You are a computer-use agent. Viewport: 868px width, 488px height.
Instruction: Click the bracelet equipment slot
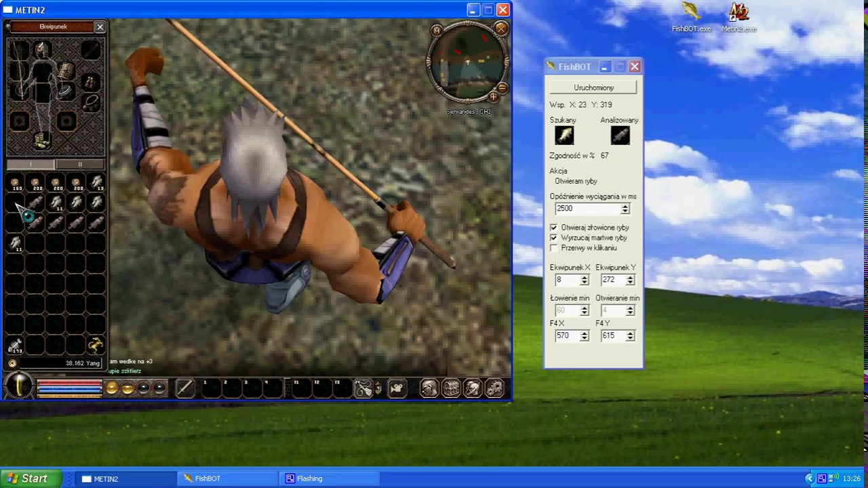click(66, 90)
